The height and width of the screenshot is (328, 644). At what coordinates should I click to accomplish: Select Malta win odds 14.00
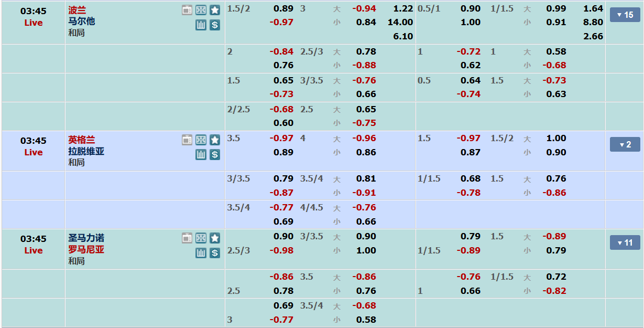(x=400, y=22)
